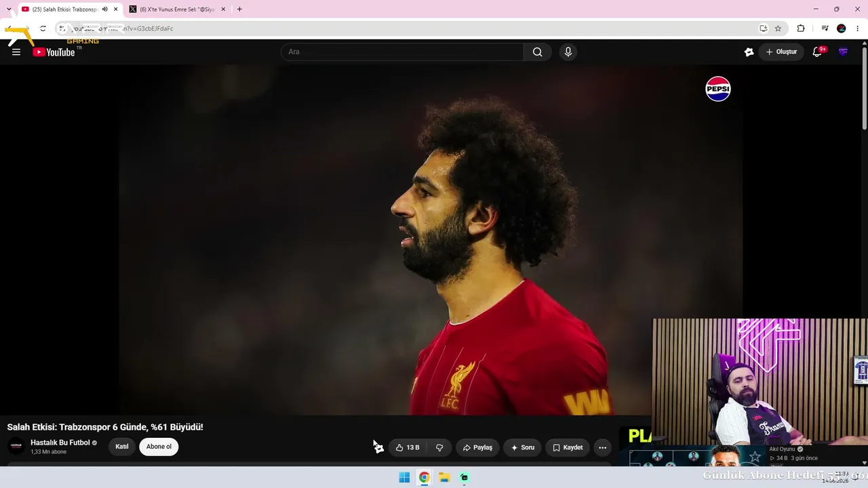
Task: Open the tab search dropdown arrow
Action: pyautogui.click(x=9, y=9)
